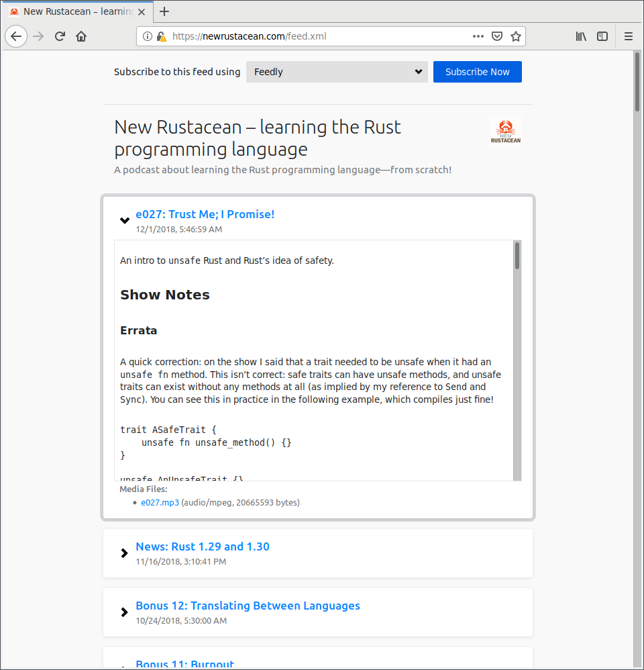Bookmark this page with the star
Viewport: 644px width, 670px height.
tap(516, 36)
